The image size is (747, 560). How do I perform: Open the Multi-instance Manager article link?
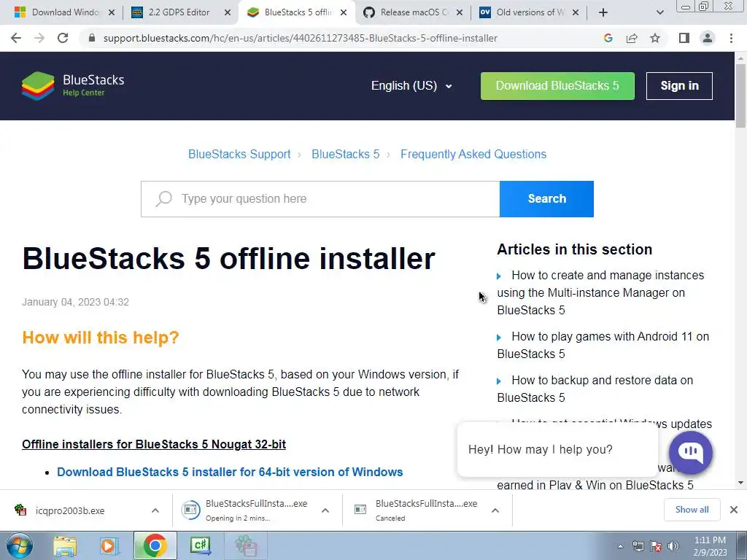click(600, 292)
